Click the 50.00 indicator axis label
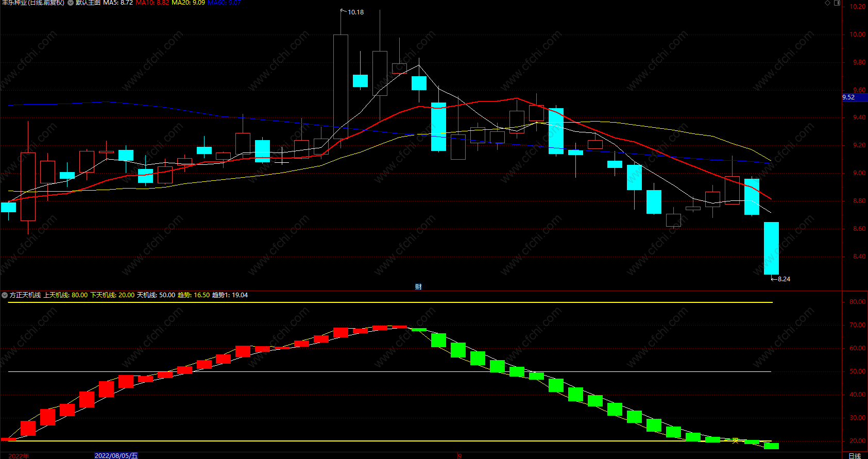The width and height of the screenshot is (868, 459). pyautogui.click(x=858, y=371)
